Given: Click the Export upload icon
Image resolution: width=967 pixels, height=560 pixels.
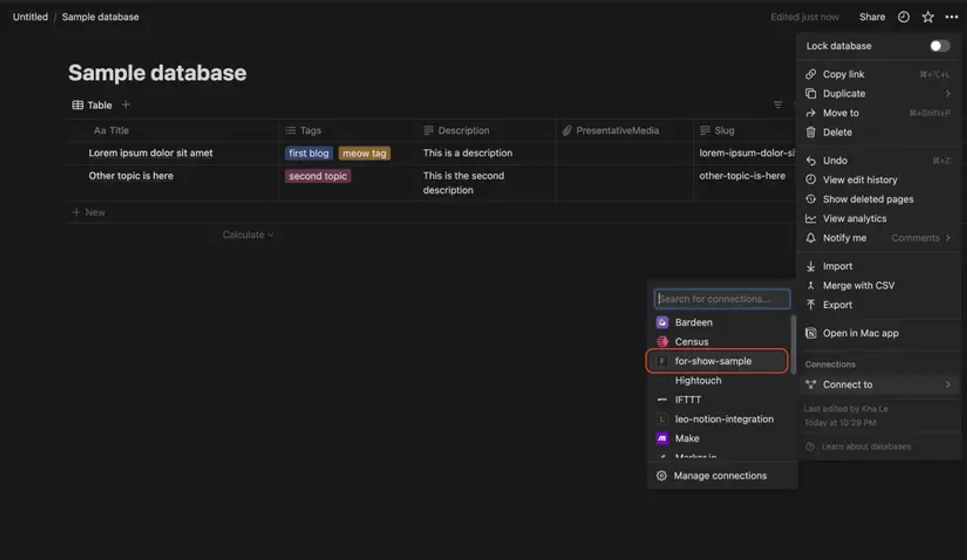Looking at the screenshot, I should pos(812,304).
